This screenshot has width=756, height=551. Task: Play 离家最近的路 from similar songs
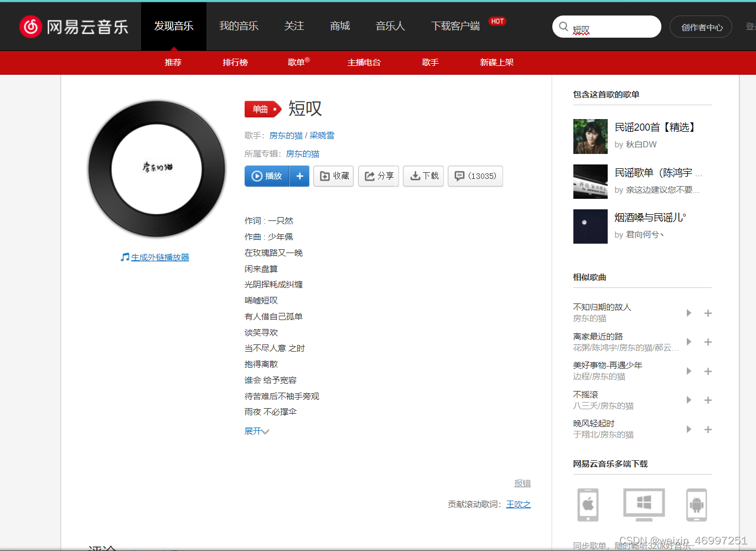[x=689, y=342]
